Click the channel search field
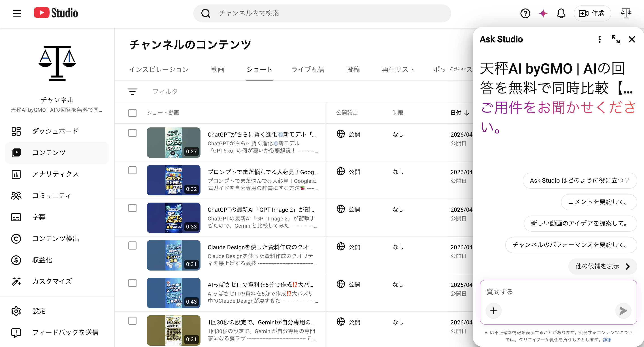 pos(322,13)
